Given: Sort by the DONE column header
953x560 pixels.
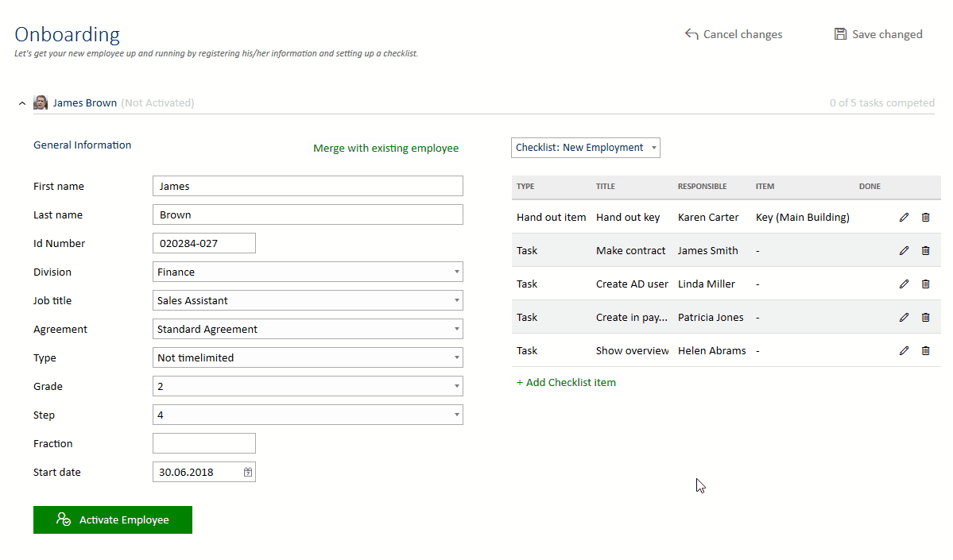Looking at the screenshot, I should pos(870,187).
